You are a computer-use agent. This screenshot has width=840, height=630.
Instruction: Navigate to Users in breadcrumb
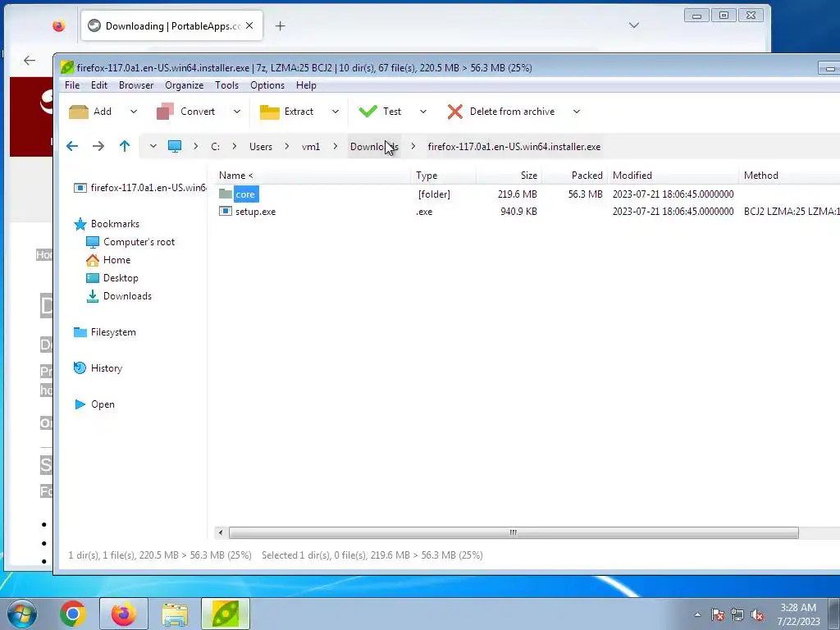[261, 146]
